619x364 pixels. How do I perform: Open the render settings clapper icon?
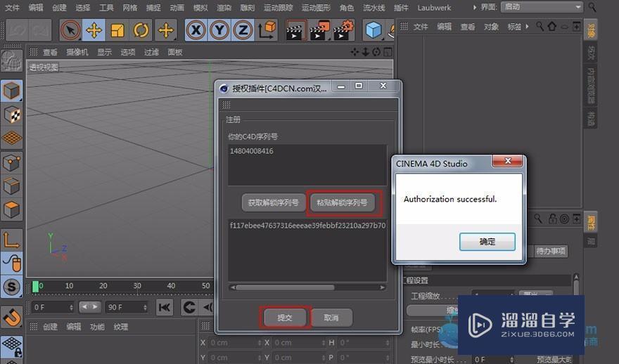[x=343, y=30]
